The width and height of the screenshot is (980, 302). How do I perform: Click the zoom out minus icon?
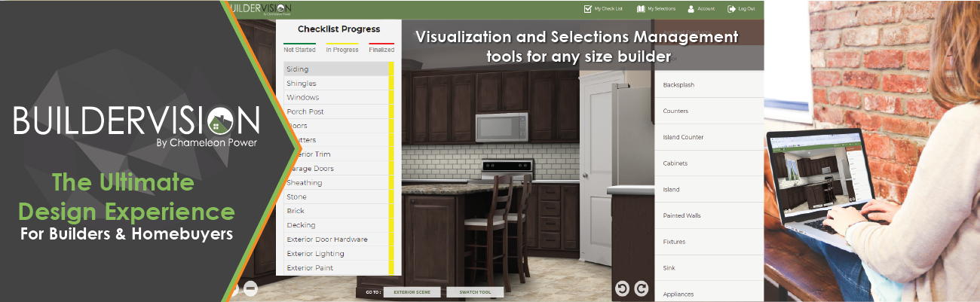250,288
